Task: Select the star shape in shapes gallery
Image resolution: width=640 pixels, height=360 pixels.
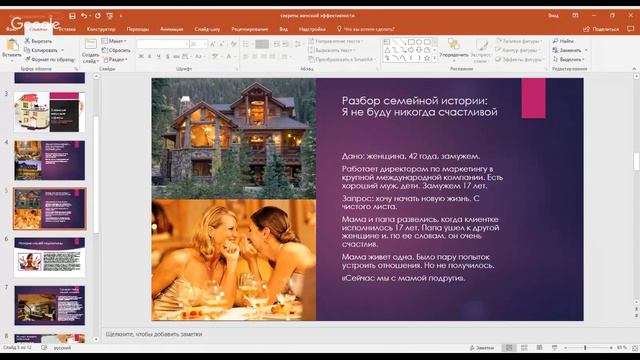Action: (427, 58)
